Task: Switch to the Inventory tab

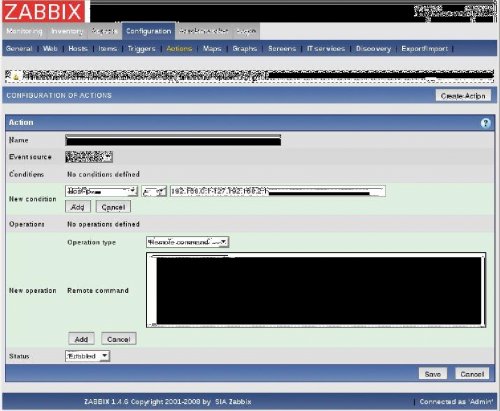Action: coord(67,31)
